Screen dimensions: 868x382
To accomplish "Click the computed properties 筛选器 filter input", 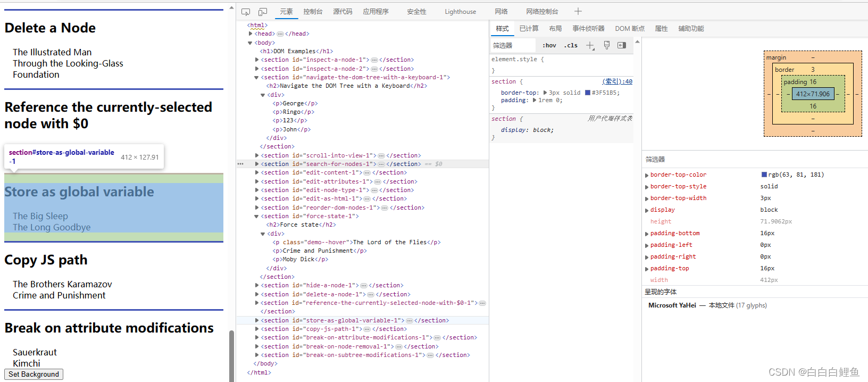I will point(755,160).
